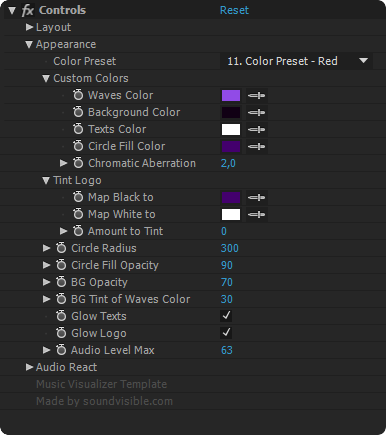Click the Circle Radius value 300
Image resolution: width=386 pixels, height=435 pixels.
(x=230, y=248)
